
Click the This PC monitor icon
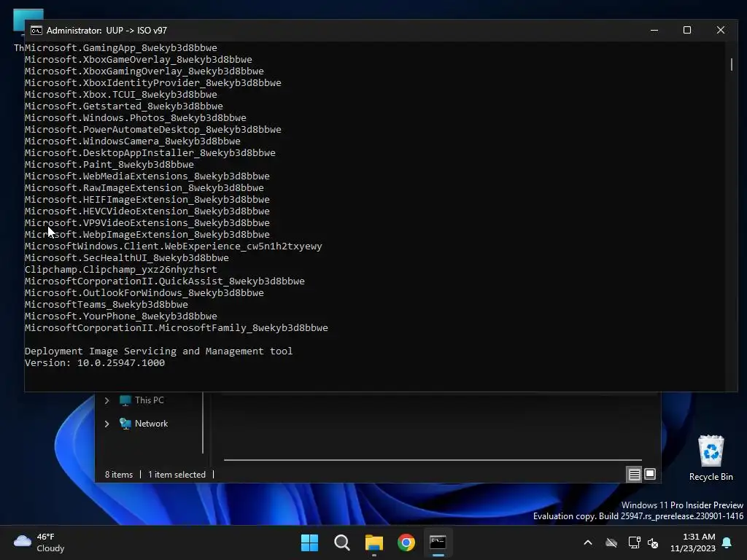125,400
